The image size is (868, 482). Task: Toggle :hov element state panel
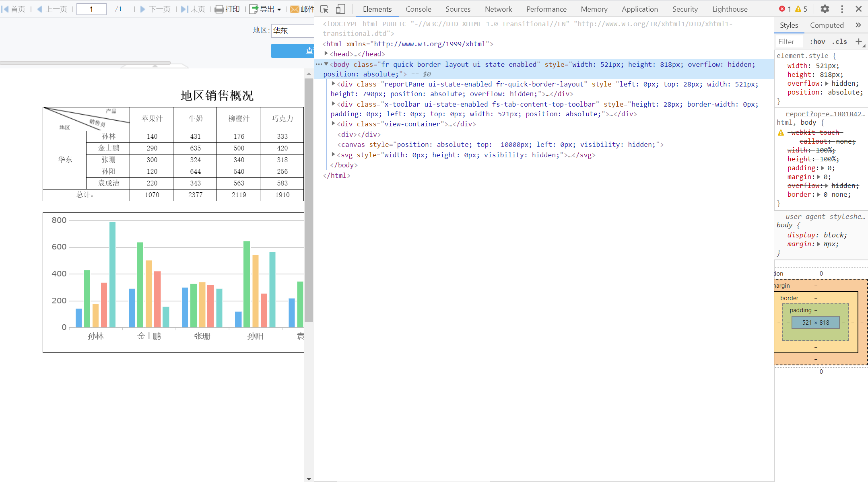[817, 41]
